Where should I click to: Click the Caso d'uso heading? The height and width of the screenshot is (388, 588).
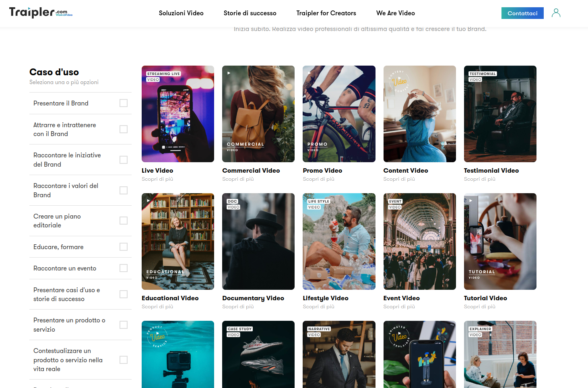pyautogui.click(x=54, y=72)
